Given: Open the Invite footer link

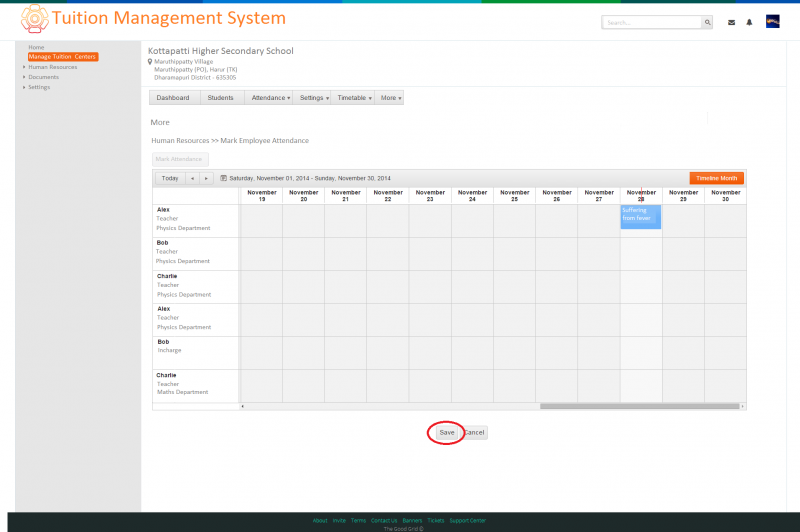Looking at the screenshot, I should coord(339,521).
